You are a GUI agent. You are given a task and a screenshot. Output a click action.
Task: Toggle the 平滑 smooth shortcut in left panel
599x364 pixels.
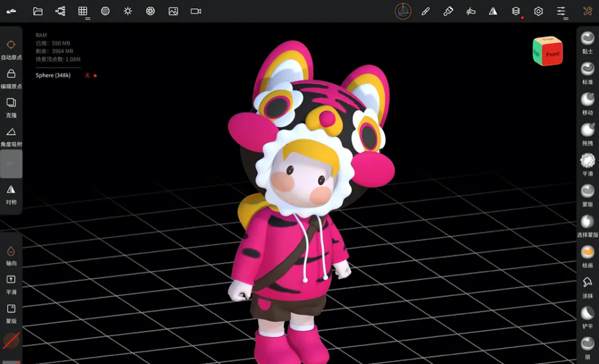[11, 285]
